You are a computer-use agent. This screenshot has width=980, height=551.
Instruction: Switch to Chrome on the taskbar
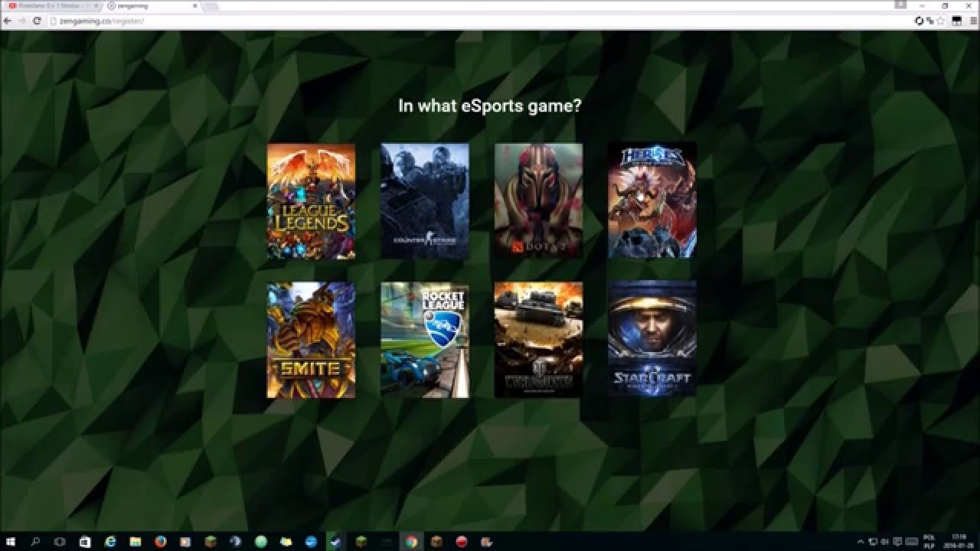[411, 541]
